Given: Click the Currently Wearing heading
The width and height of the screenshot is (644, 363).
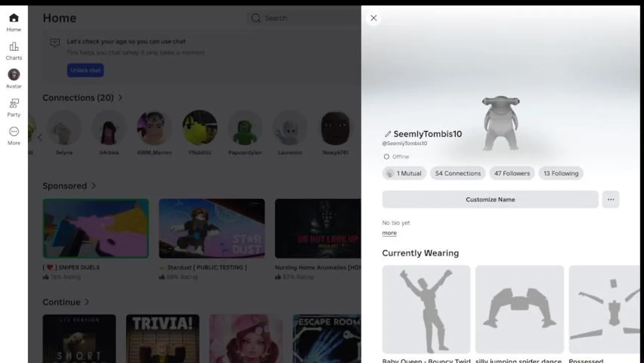Looking at the screenshot, I should click(x=420, y=253).
